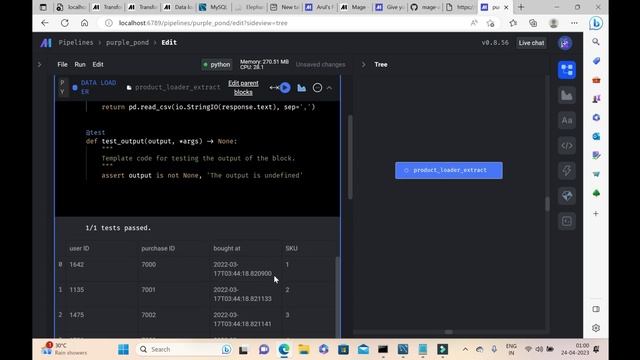Image resolution: width=640 pixels, height=360 pixels.
Task: Open the Edit menu
Action: point(98,64)
